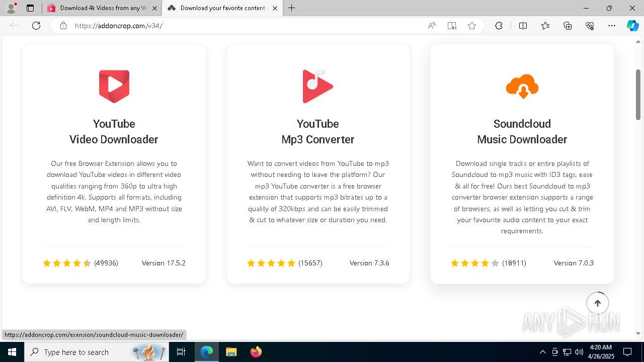Image resolution: width=644 pixels, height=362 pixels.
Task: Open the YouTube Video Downloader title link
Action: [x=114, y=131]
